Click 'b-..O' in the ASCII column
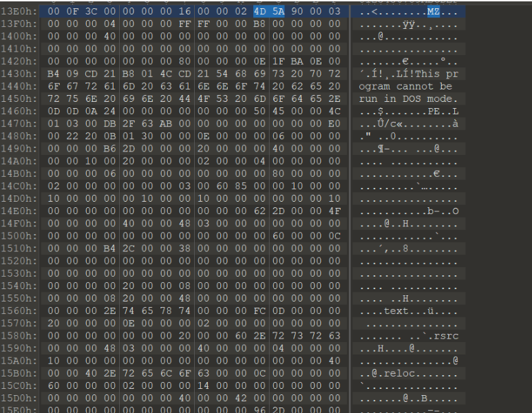 [443, 211]
